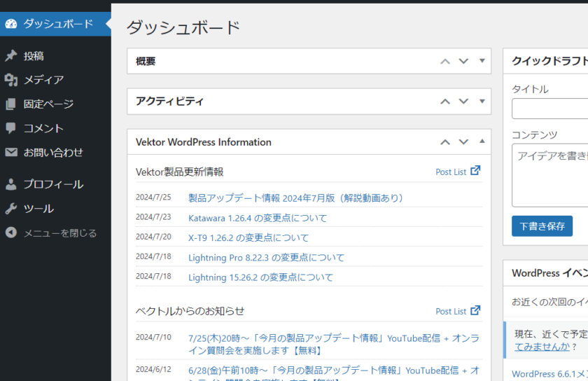Click てみませんか link in events panel
The height and width of the screenshot is (381, 588).
pyautogui.click(x=542, y=347)
